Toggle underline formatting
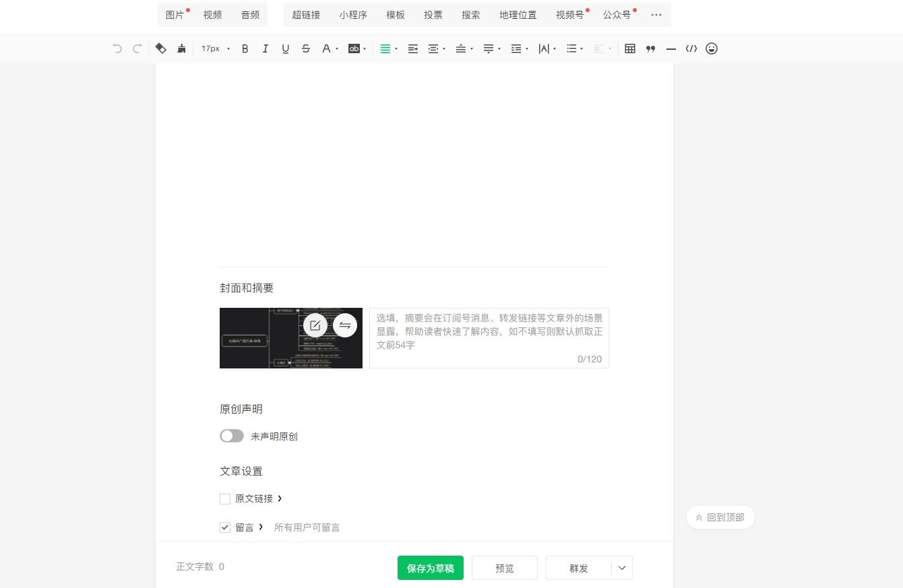This screenshot has width=903, height=588. (x=286, y=48)
